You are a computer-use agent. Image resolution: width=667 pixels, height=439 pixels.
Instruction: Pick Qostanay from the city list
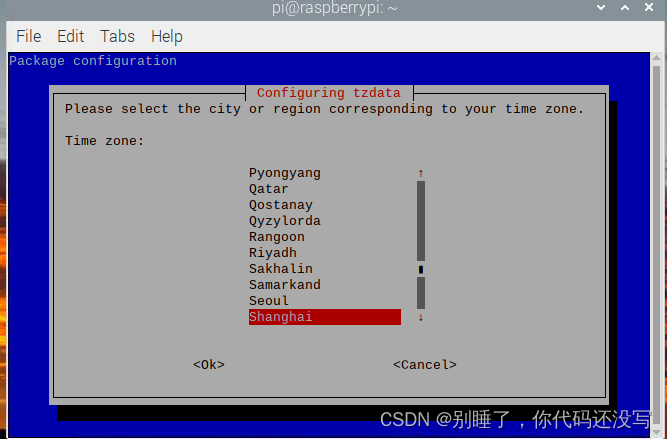point(325,205)
